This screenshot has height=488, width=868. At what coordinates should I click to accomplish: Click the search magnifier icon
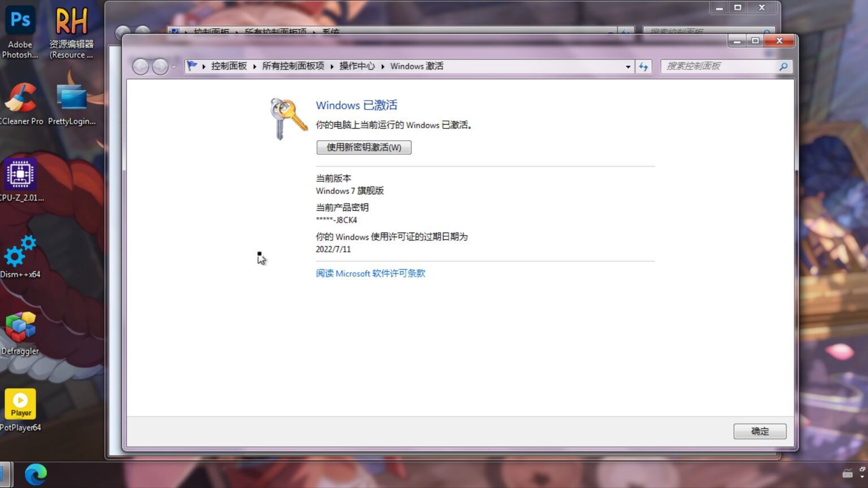coord(783,67)
